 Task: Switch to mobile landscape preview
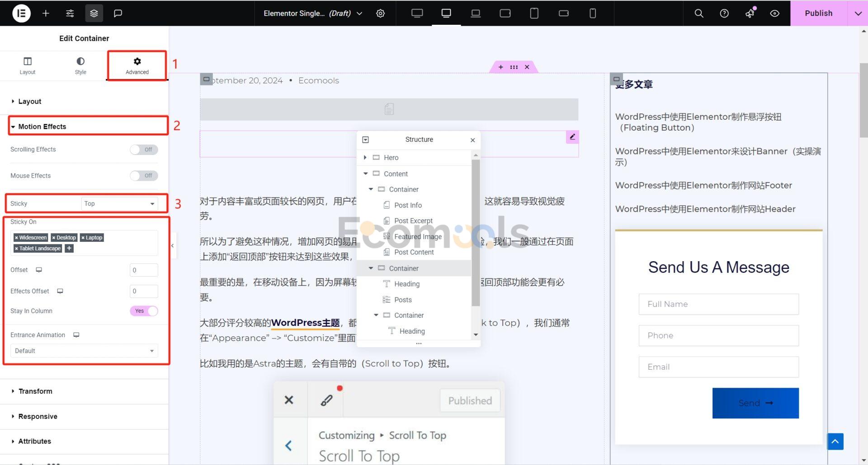(564, 13)
